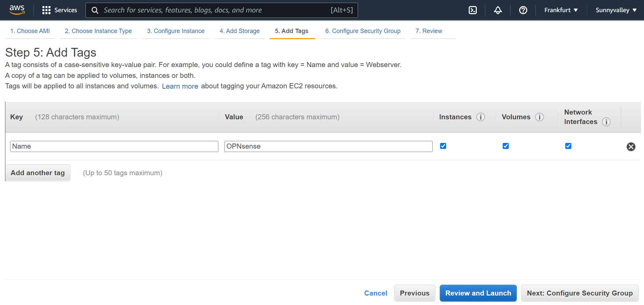This screenshot has height=305, width=644.
Task: Remove the Name tag row
Action: point(631,147)
